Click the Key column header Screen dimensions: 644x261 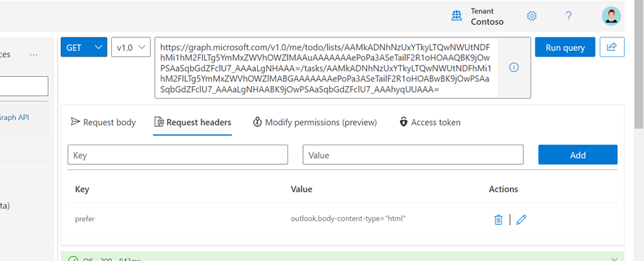[x=82, y=189]
